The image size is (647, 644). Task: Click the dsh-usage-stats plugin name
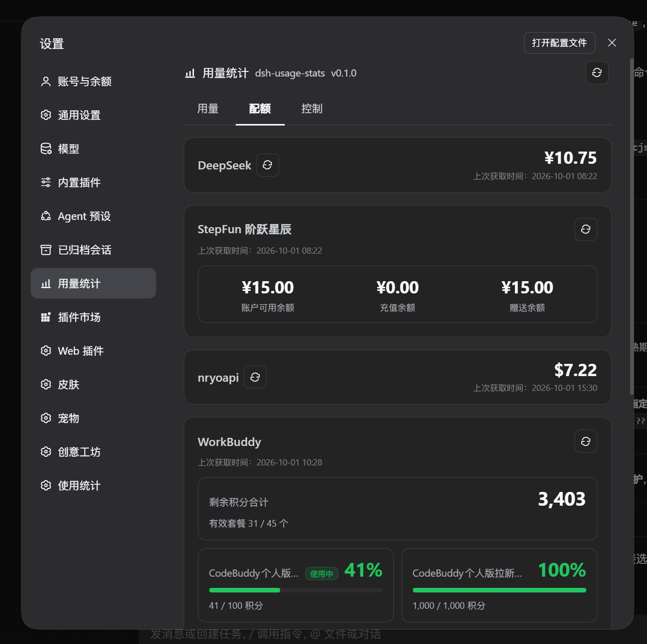click(290, 73)
